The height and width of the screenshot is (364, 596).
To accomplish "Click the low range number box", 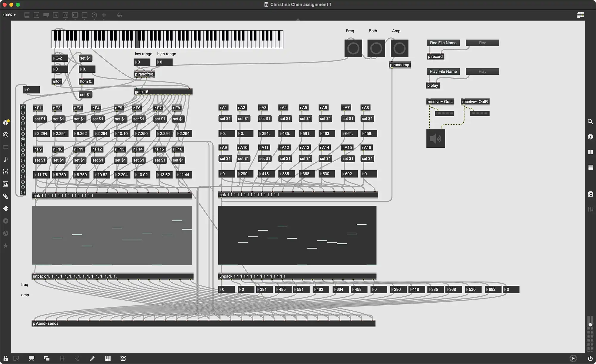I will 142,62.
